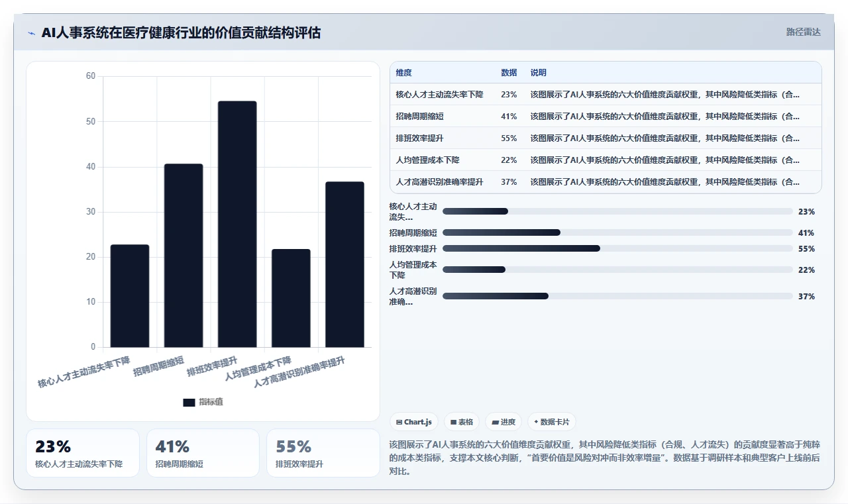848x504 pixels.
Task: Open the 55% 排班效率提升 data card
Action: (323, 453)
